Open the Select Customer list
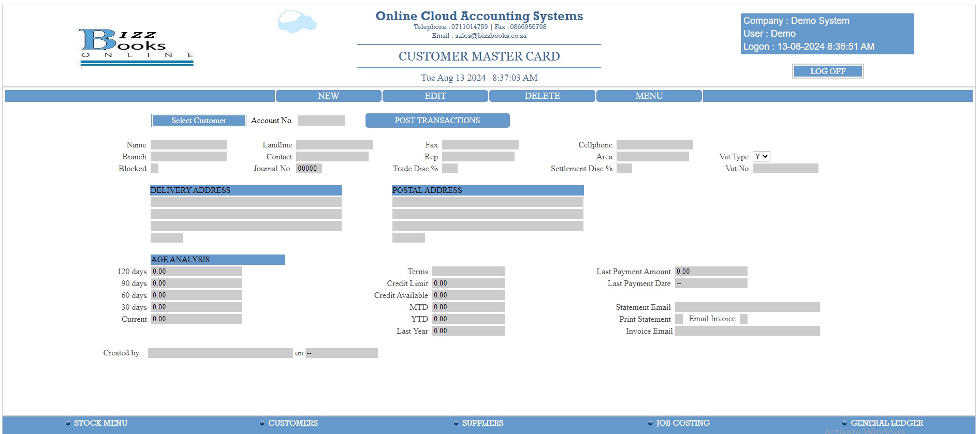The width and height of the screenshot is (980, 434). [x=198, y=121]
